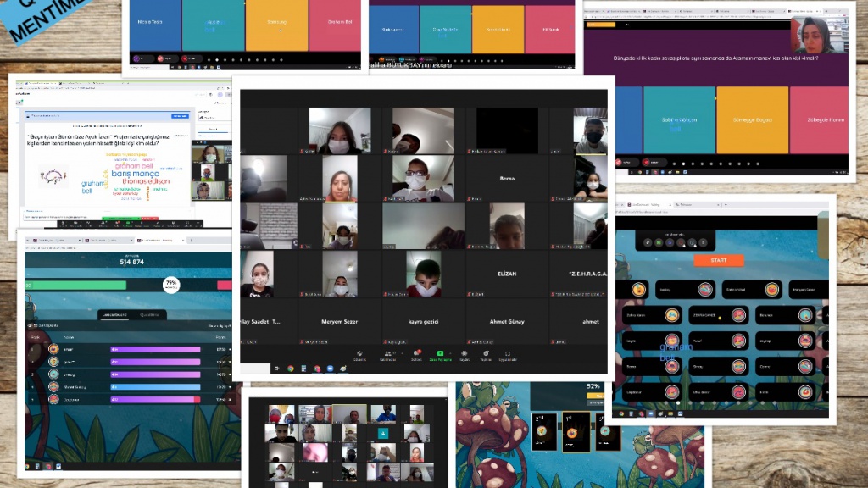Viewport: 868px width, 488px height.
Task: Click the Berna participant tile
Action: (x=507, y=179)
